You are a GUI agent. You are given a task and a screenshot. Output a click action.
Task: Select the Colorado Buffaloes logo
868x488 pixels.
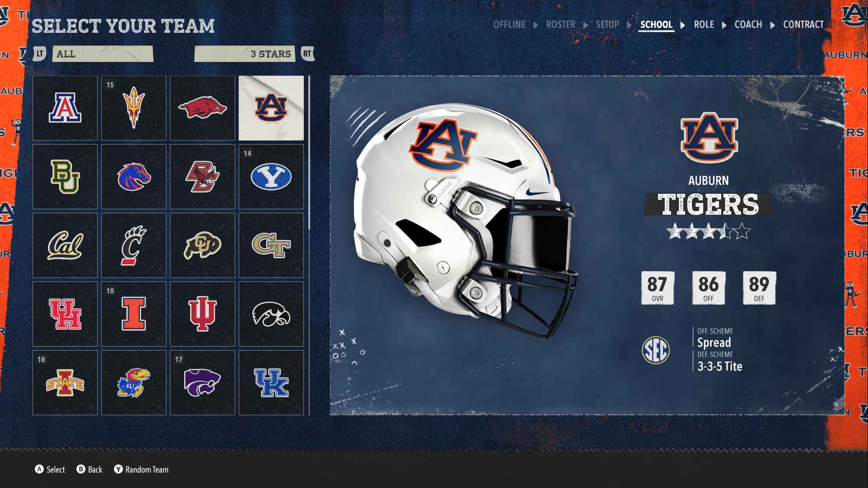point(202,245)
